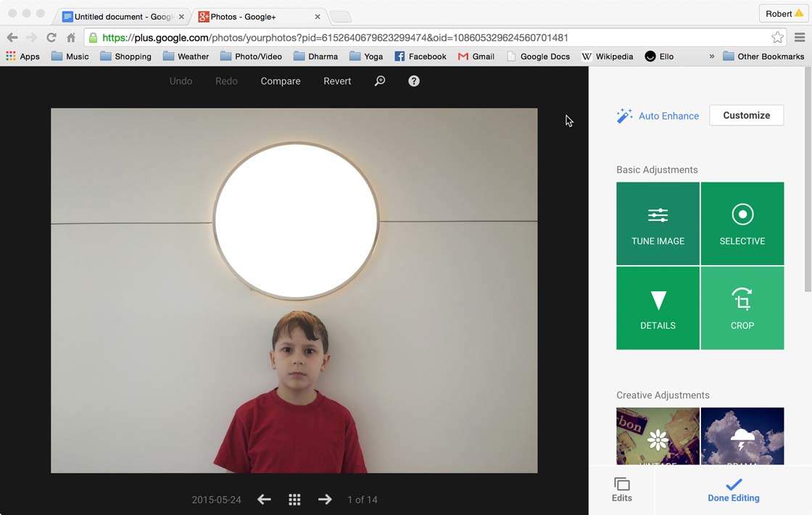Open the Details adjustment tool
The height and width of the screenshot is (515, 812).
tap(658, 307)
